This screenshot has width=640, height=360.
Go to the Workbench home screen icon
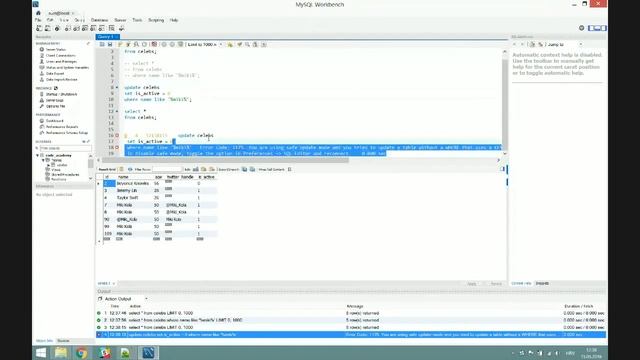click(38, 13)
